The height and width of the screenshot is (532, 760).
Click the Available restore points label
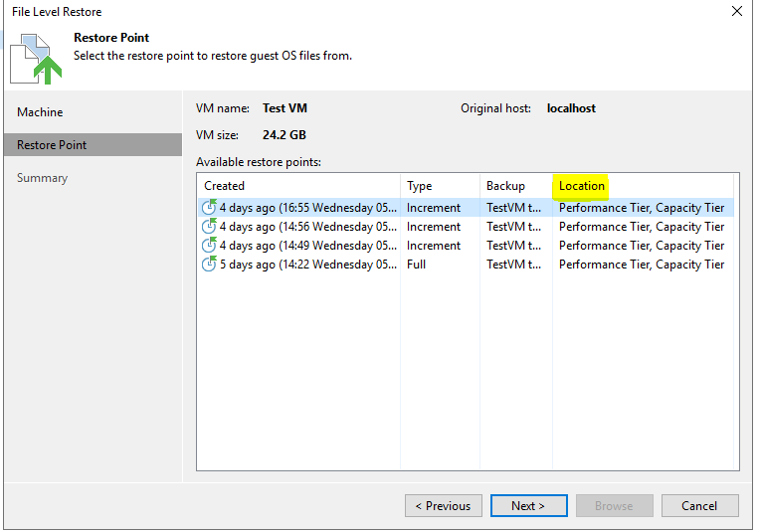(x=259, y=162)
